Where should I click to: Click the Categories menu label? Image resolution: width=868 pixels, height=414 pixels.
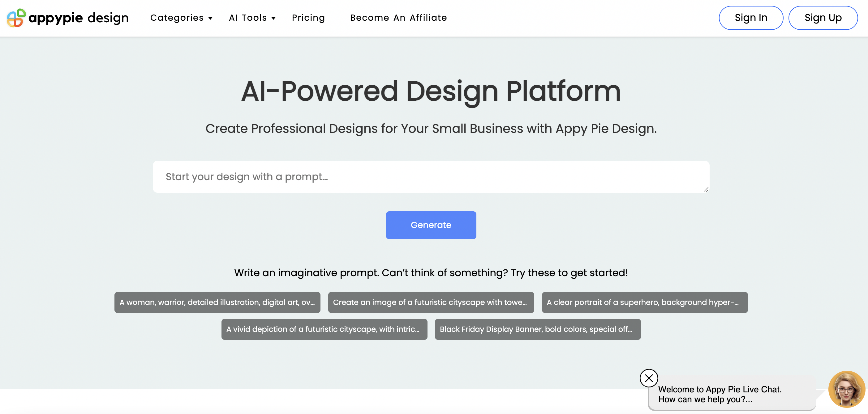click(x=177, y=18)
